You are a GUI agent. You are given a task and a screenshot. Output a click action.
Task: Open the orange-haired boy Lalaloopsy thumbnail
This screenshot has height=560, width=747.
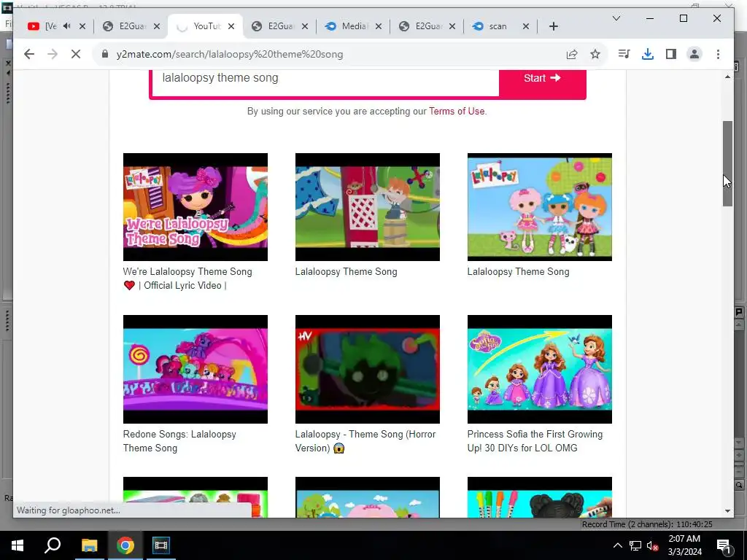(368, 207)
